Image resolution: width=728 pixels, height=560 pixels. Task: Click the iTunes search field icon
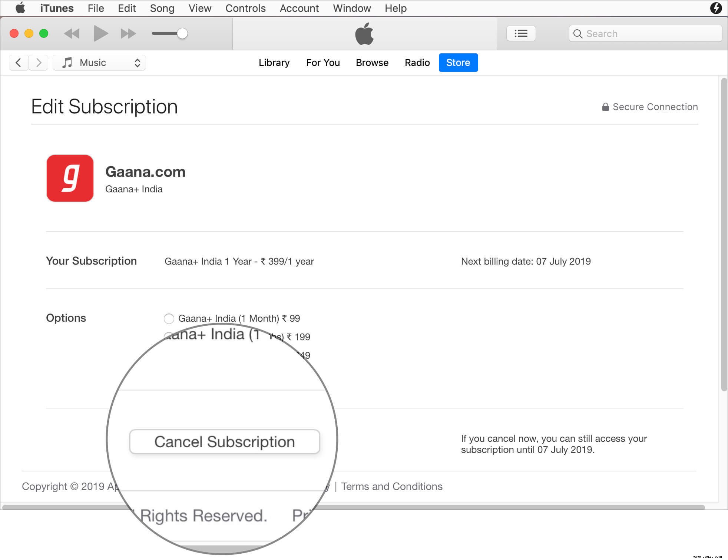(x=579, y=33)
